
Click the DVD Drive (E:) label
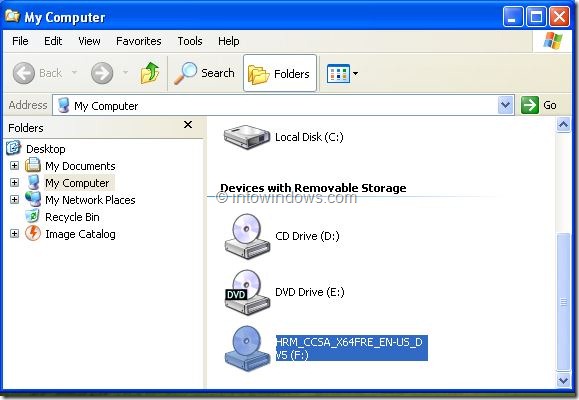pyautogui.click(x=309, y=292)
